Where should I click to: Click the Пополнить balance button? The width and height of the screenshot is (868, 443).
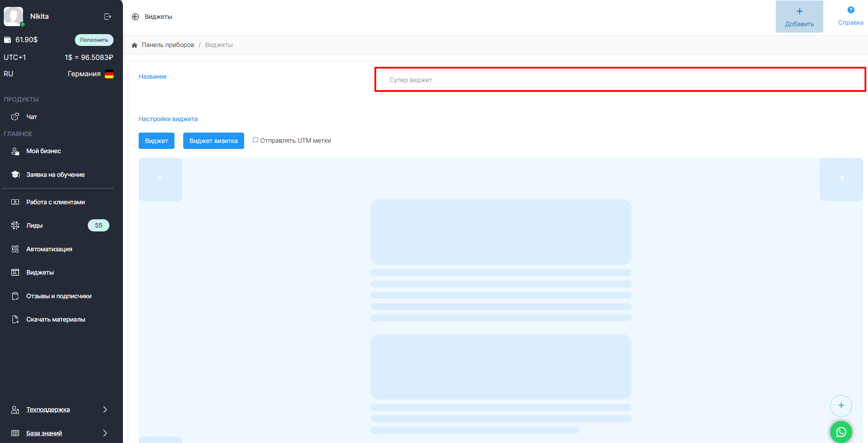94,40
